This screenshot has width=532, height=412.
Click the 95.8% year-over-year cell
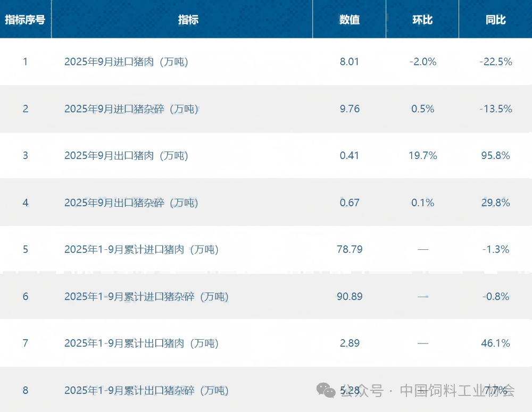tap(495, 156)
